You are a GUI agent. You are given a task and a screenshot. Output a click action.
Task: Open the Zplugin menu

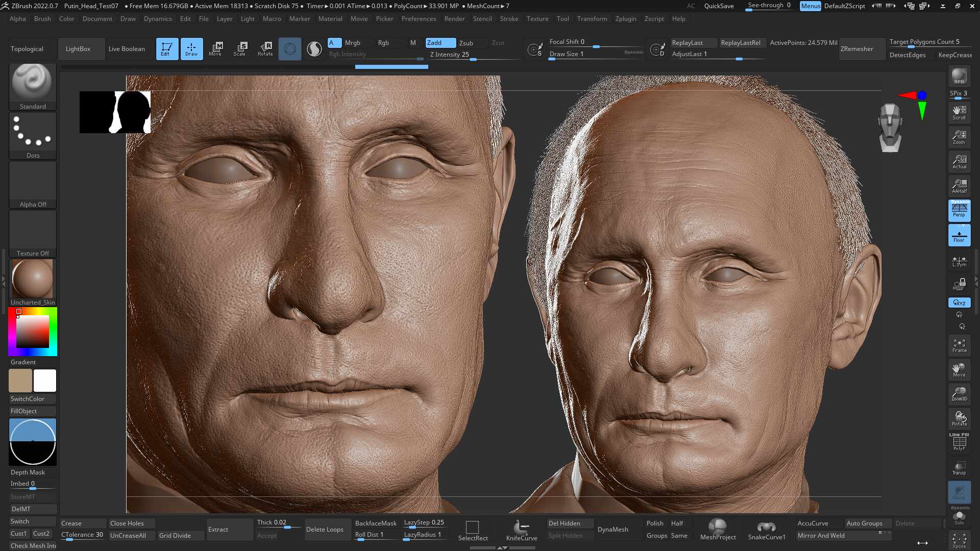[x=626, y=19]
